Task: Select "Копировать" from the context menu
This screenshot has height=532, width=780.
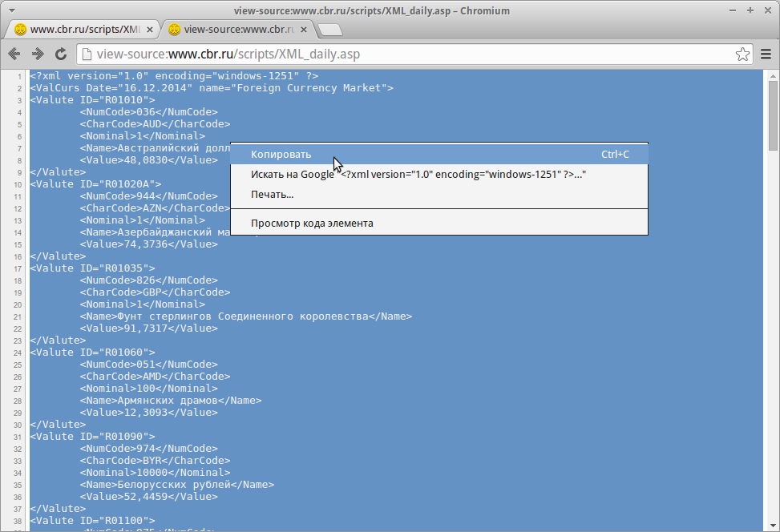Action: [281, 154]
